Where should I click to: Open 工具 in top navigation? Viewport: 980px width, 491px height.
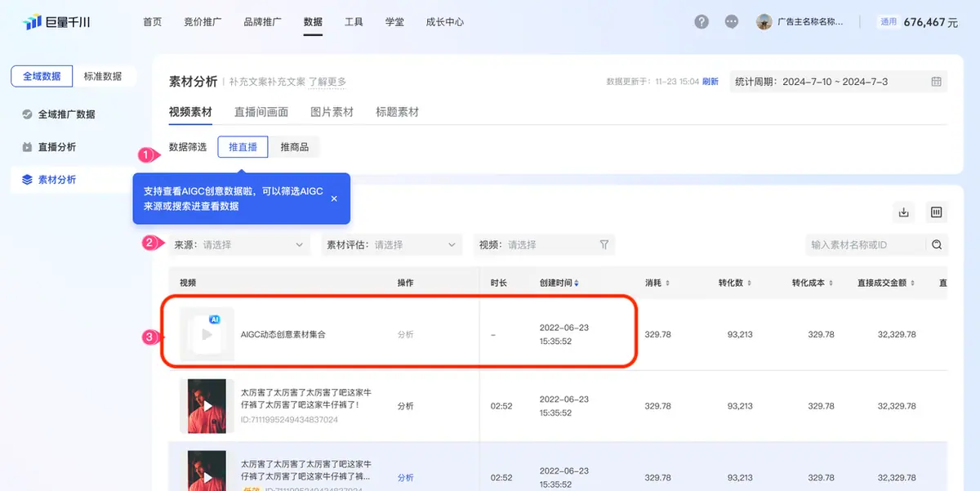point(354,22)
